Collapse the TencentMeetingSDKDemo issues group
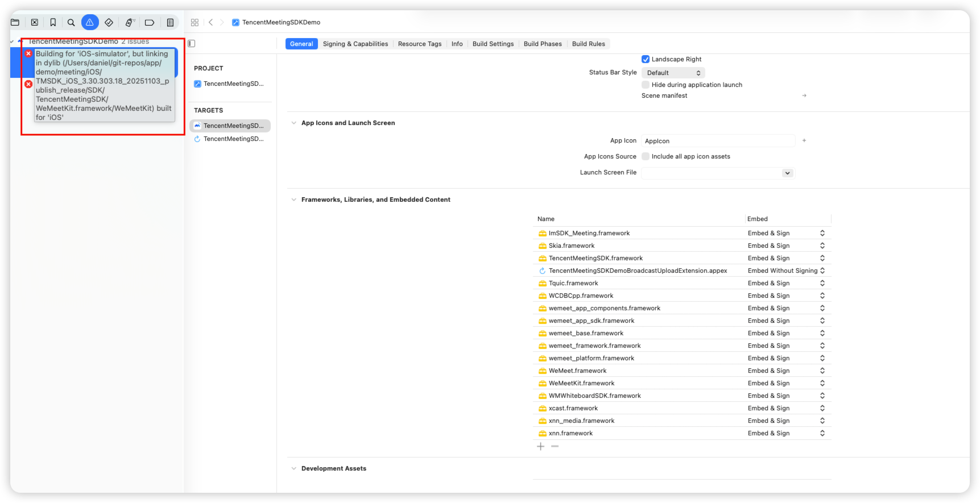 point(12,41)
